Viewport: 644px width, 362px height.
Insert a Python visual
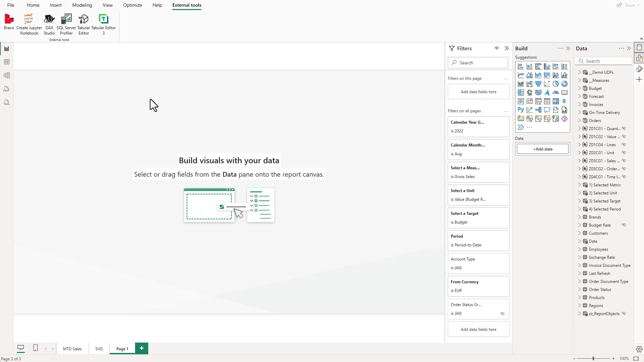pyautogui.click(x=521, y=110)
